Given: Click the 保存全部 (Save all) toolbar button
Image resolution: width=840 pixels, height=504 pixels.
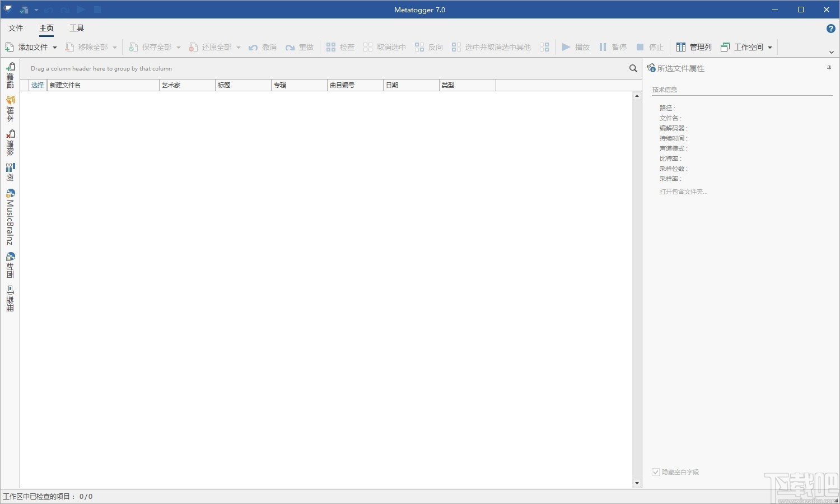Looking at the screenshot, I should point(150,47).
